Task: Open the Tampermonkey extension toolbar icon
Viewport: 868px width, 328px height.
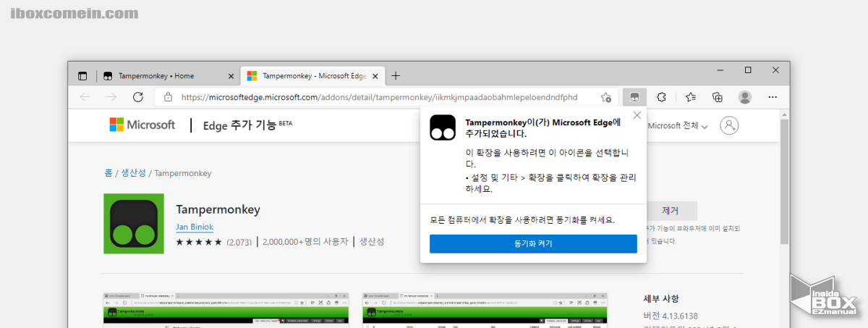Action: [x=634, y=97]
